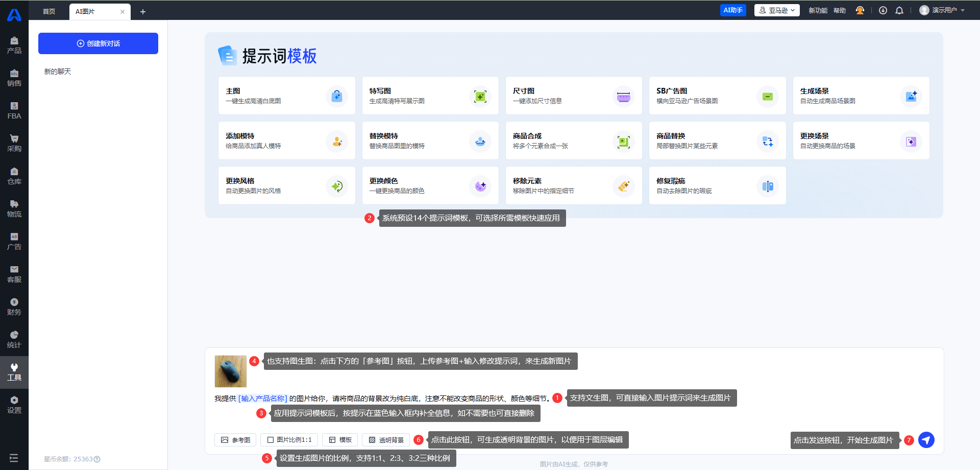This screenshot has height=470, width=980.
Task: Add a new tab with plus button
Action: (x=143, y=12)
